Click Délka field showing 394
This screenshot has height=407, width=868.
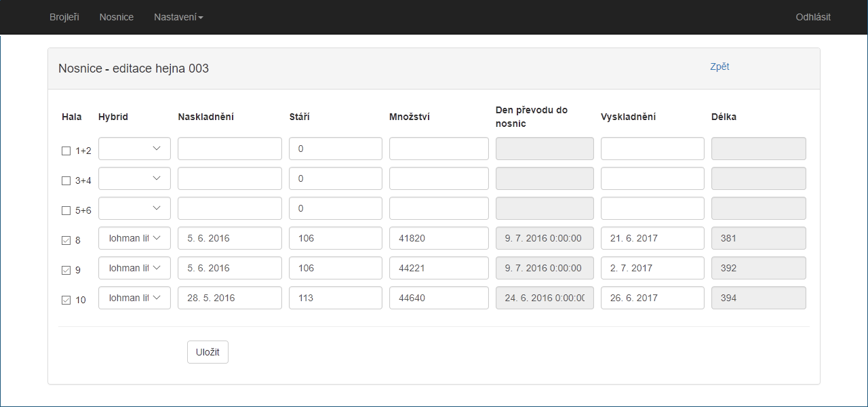[x=759, y=298]
